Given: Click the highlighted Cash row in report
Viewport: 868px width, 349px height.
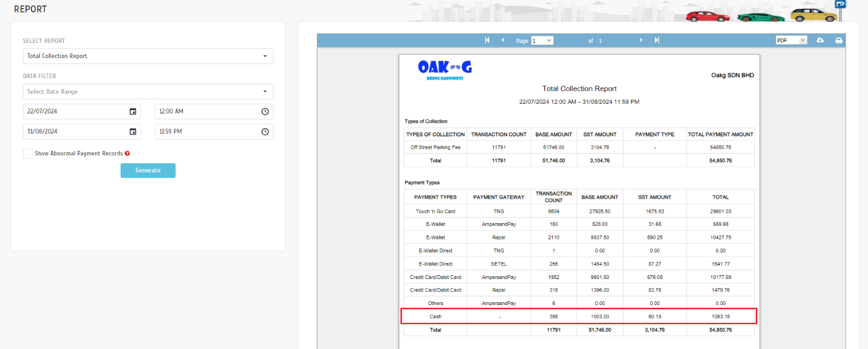Looking at the screenshot, I should tap(578, 316).
